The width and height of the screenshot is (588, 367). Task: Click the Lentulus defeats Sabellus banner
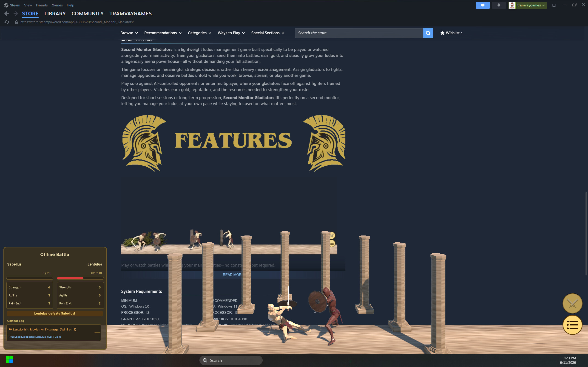coord(55,313)
